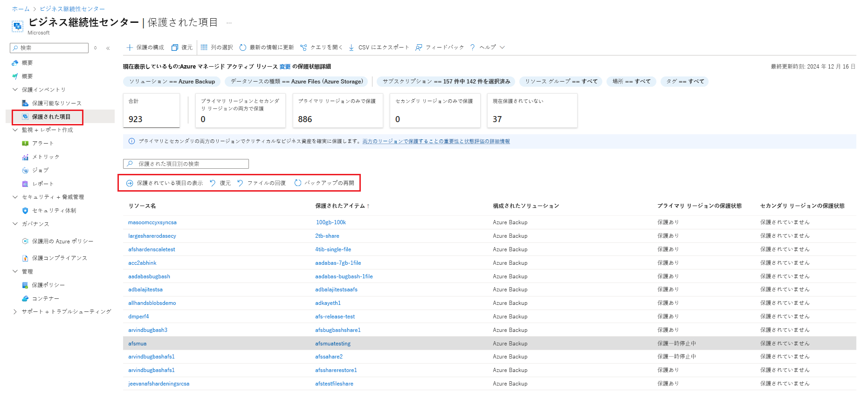The width and height of the screenshot is (868, 393).
Task: Click ファイルの回復 file recovery button
Action: [262, 183]
